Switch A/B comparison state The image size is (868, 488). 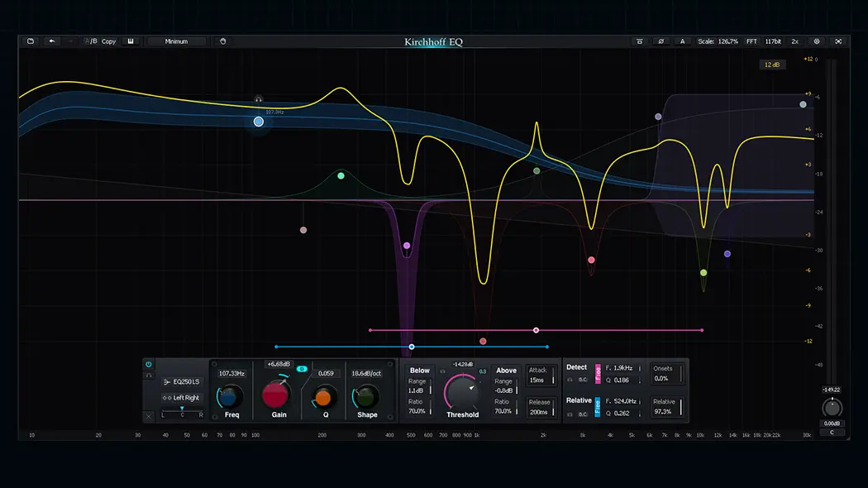tap(90, 41)
